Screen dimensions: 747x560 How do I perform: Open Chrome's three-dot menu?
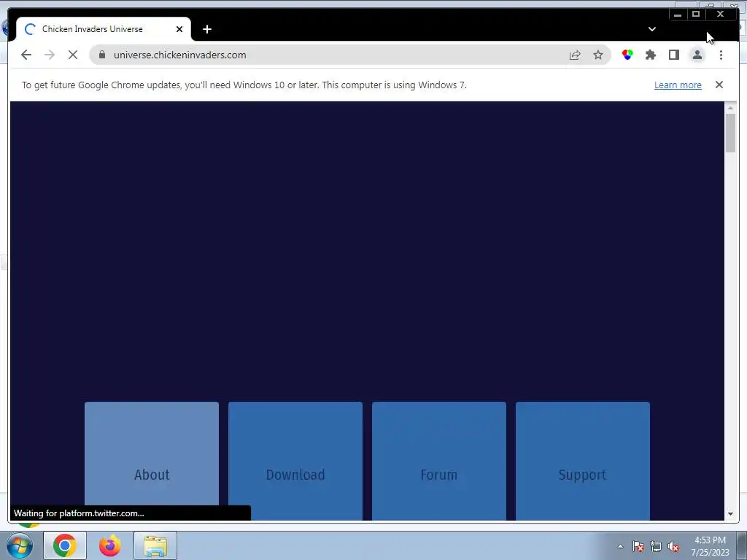(721, 55)
